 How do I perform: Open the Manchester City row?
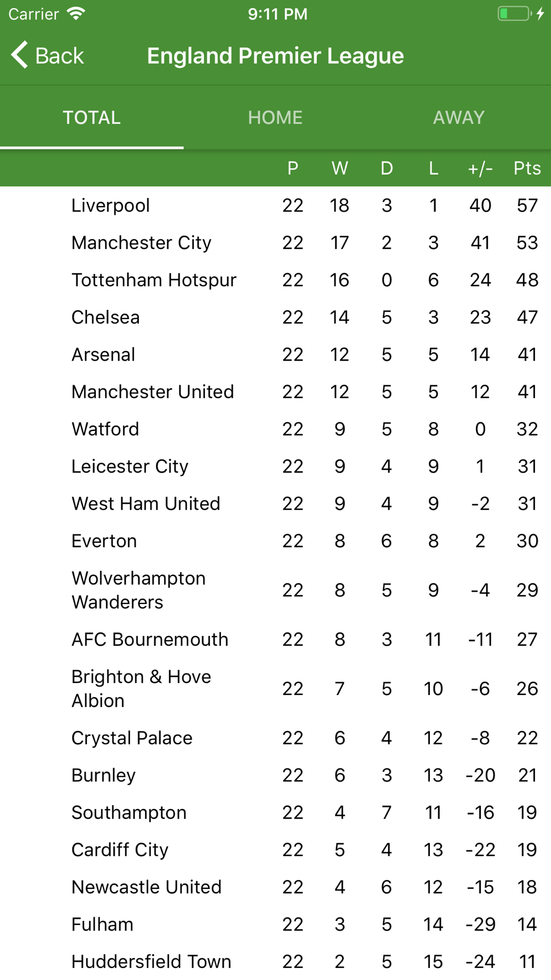click(275, 243)
